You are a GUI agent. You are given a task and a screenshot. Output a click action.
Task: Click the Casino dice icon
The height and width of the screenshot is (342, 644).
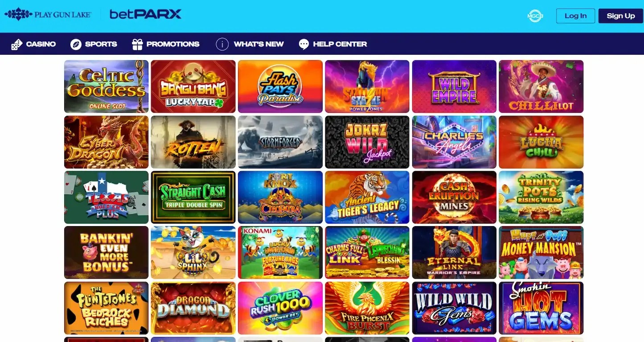[x=16, y=44]
